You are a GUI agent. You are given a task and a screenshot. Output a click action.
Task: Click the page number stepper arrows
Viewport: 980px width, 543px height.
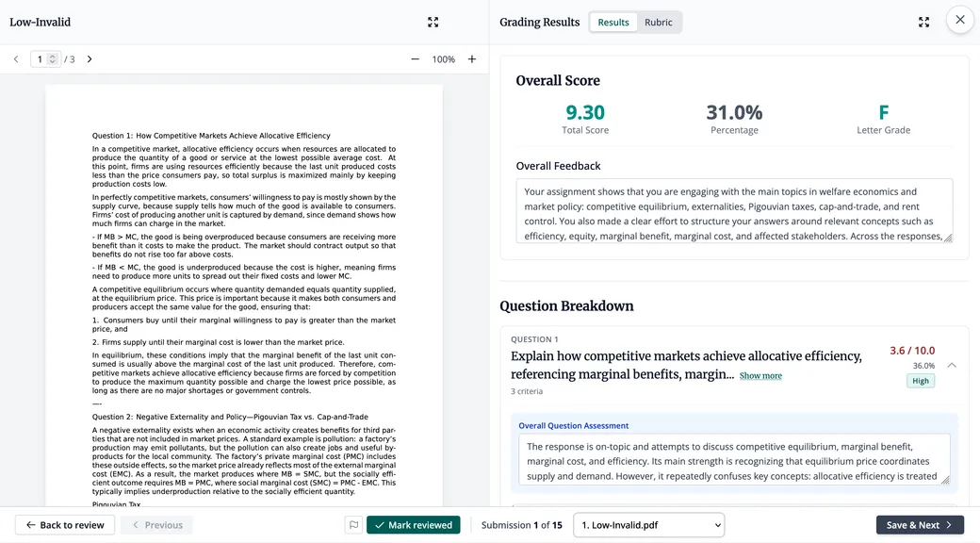tap(53, 59)
